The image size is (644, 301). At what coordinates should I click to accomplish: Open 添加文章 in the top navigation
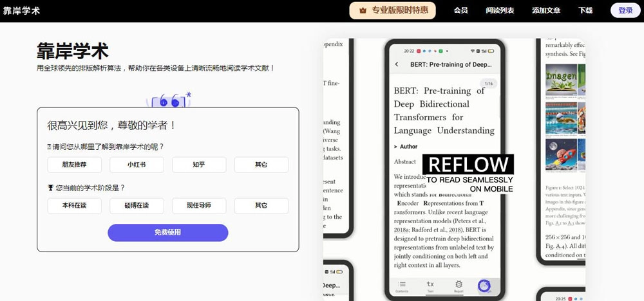click(546, 11)
